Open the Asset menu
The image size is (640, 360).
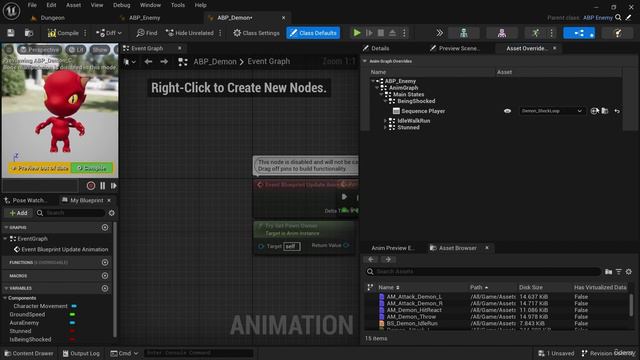(73, 5)
